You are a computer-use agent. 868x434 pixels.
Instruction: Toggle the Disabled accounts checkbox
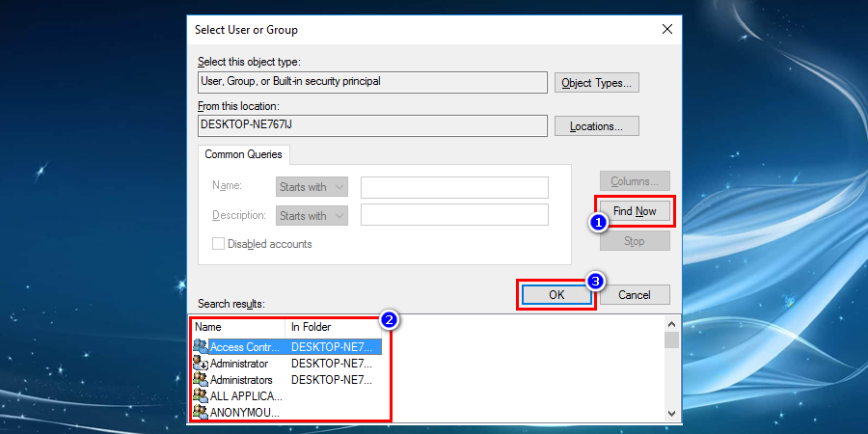coord(219,244)
